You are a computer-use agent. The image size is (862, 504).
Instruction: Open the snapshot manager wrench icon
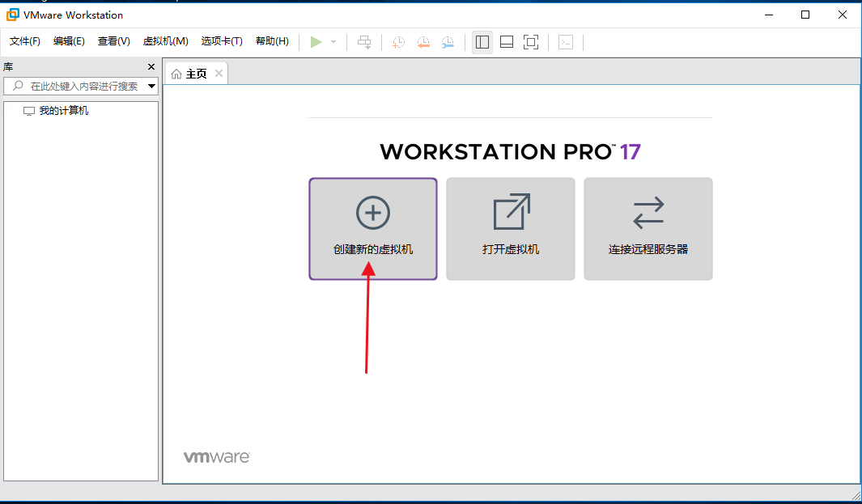(x=448, y=42)
